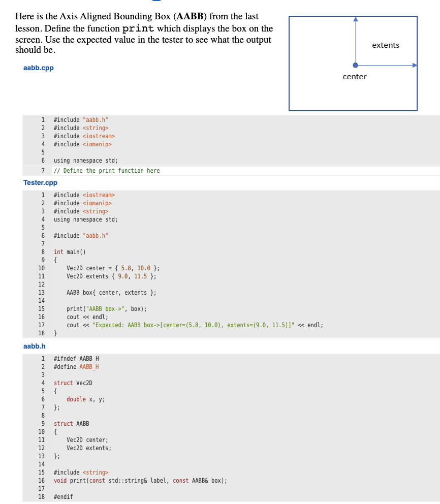The image size is (440, 504).
Task: Click line number 1 in the Tester.cpp panel
Action: [x=43, y=195]
